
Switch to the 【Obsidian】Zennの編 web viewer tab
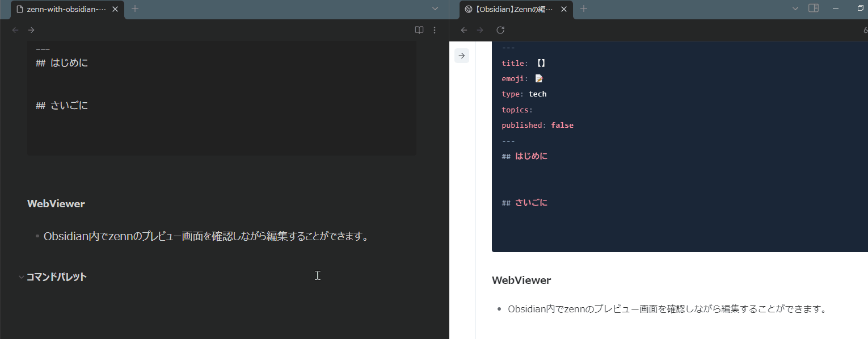[516, 10]
